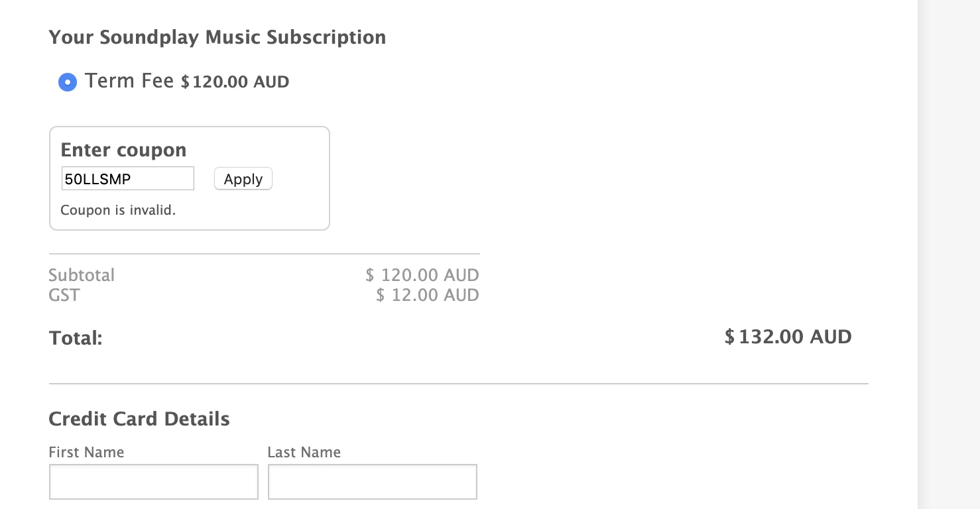Click the Last Name input field
980x509 pixels.
pyautogui.click(x=372, y=482)
